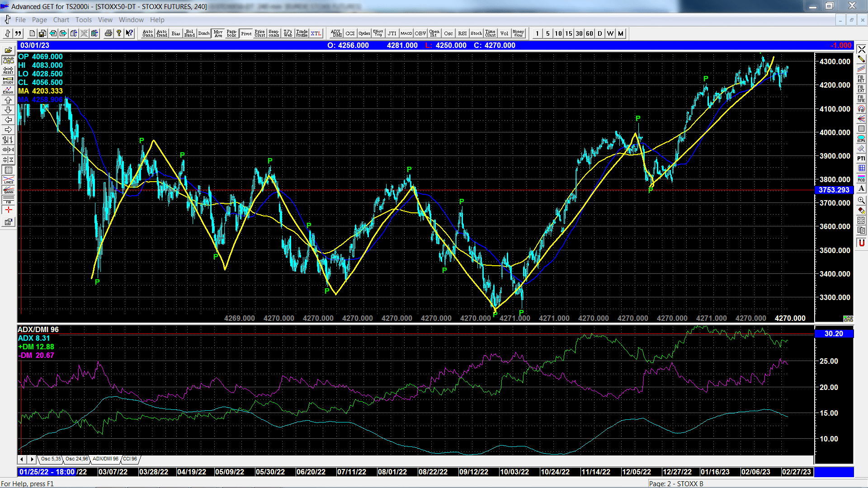Toggle the ADX DMI indicator

click(336, 33)
